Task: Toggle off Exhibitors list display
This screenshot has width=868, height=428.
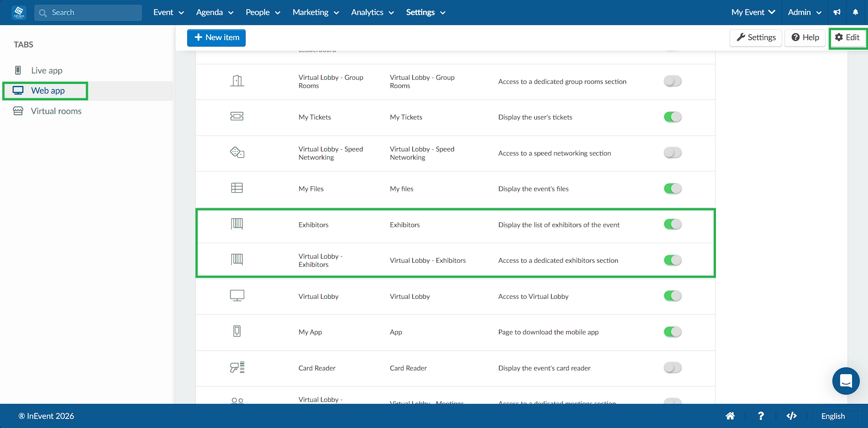Action: point(673,224)
